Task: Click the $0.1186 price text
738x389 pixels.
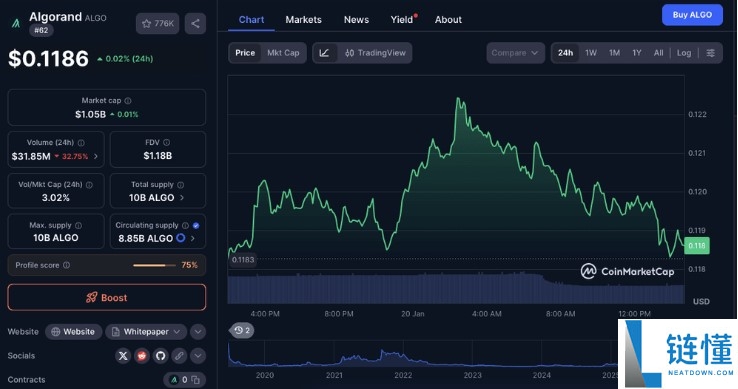Action: pyautogui.click(x=48, y=58)
